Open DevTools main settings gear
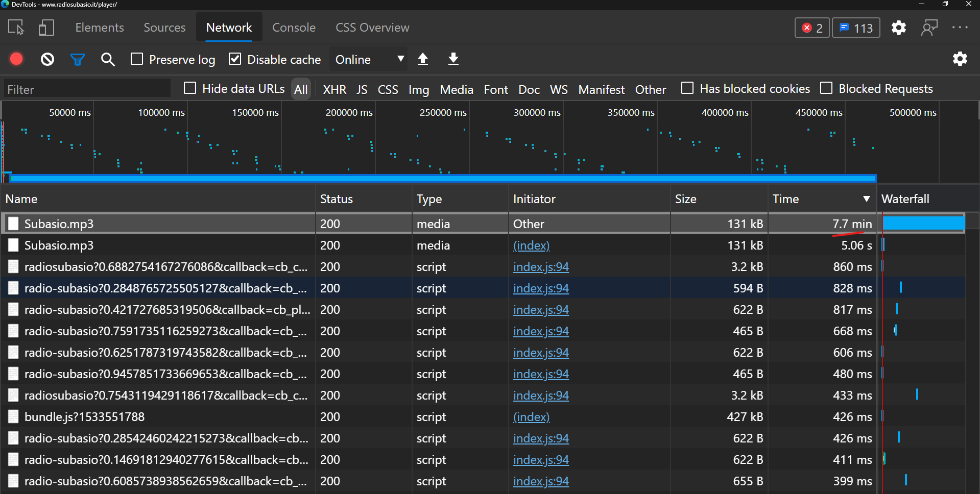Screen dimensions: 980x494 (899, 28)
